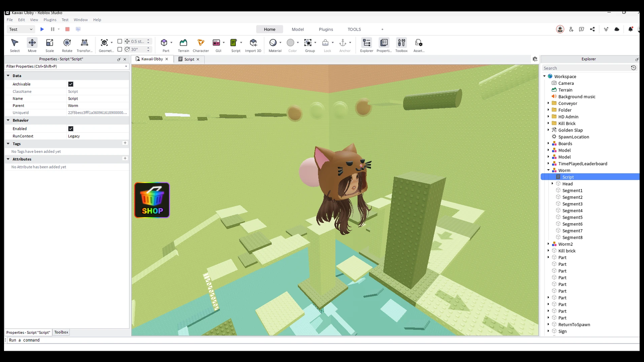Click the Explorer search field
Image resolution: width=644 pixels, height=362 pixels.
pyautogui.click(x=586, y=68)
